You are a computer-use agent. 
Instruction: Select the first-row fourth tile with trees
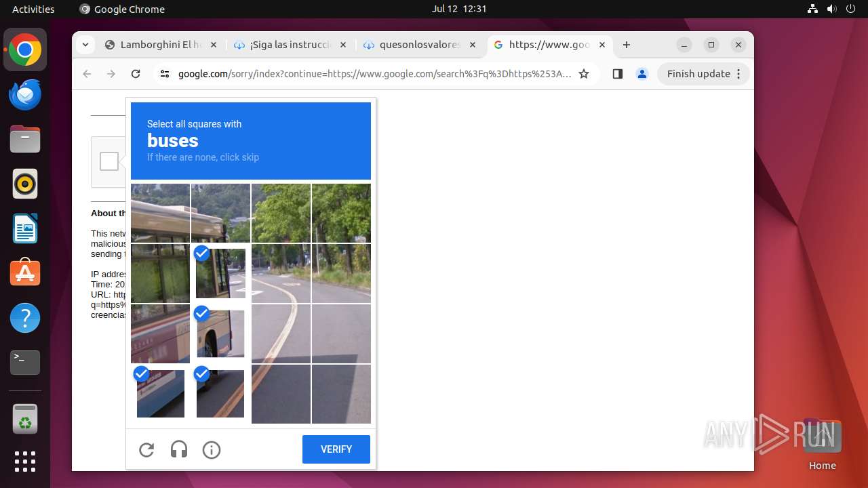(341, 213)
